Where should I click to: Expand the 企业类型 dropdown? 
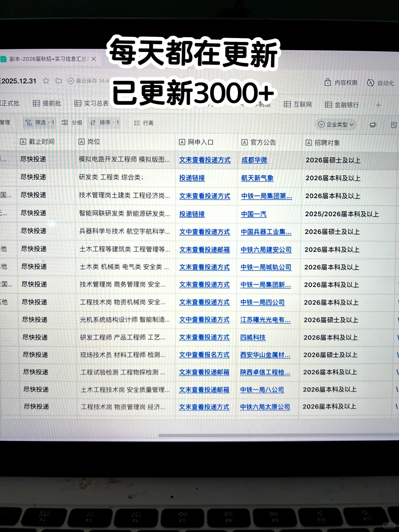tap(336, 125)
